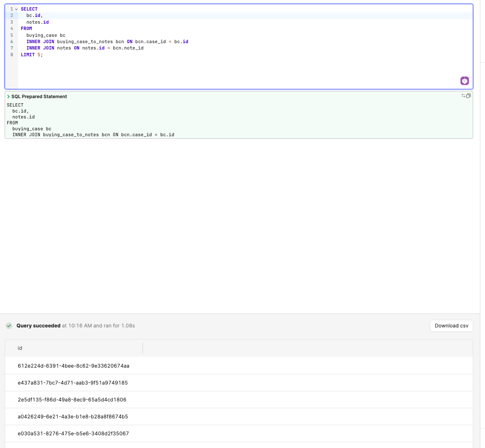Click the swap arrows icon in statement panel
The height and width of the screenshot is (448, 485).
pos(463,96)
